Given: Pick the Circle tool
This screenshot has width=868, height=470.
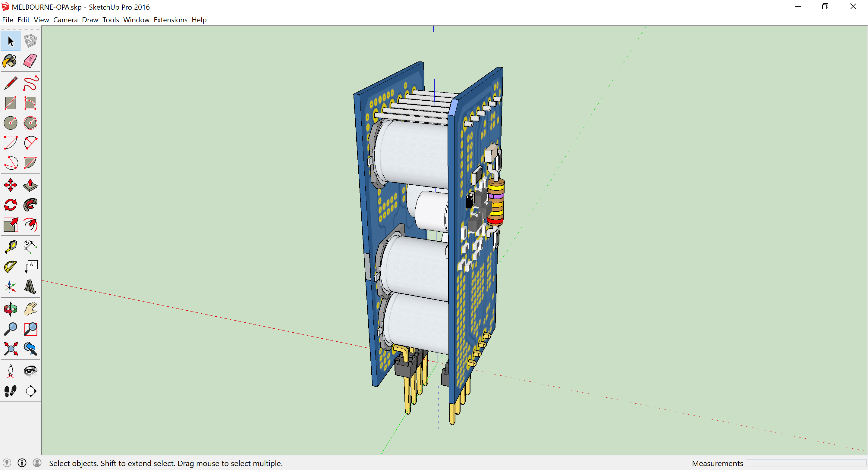Looking at the screenshot, I should pyautogui.click(x=11, y=123).
